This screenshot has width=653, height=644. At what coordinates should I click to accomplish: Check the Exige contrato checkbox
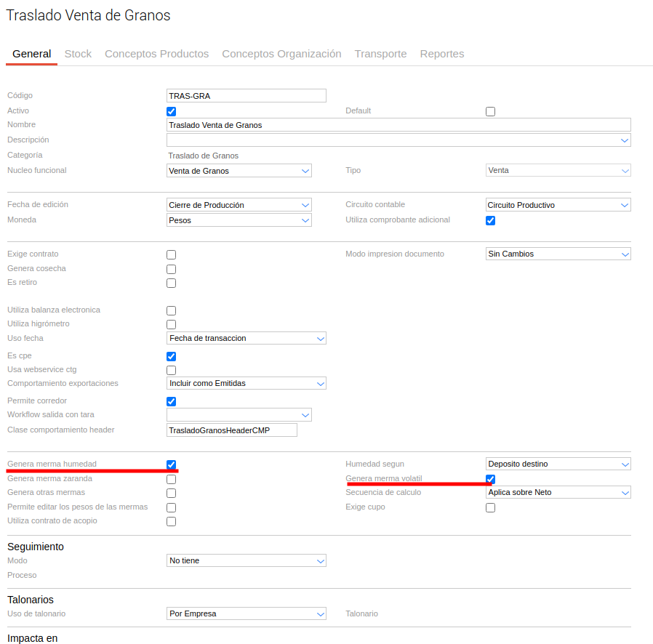[x=172, y=254]
